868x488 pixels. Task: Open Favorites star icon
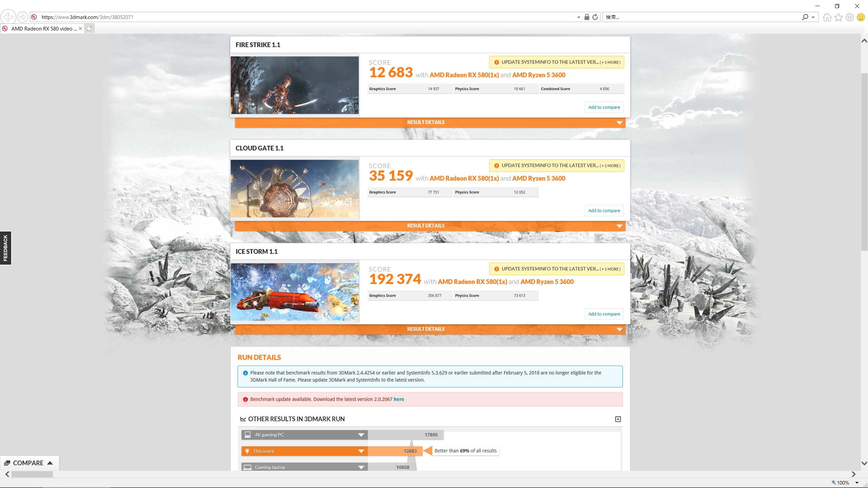[x=839, y=17]
